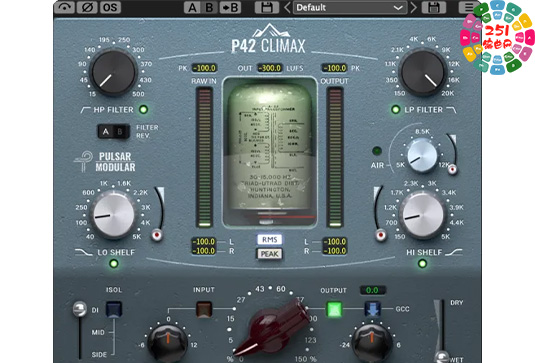535x363 pixels.
Task: Go to previous preset with left chevron
Action: click(287, 8)
